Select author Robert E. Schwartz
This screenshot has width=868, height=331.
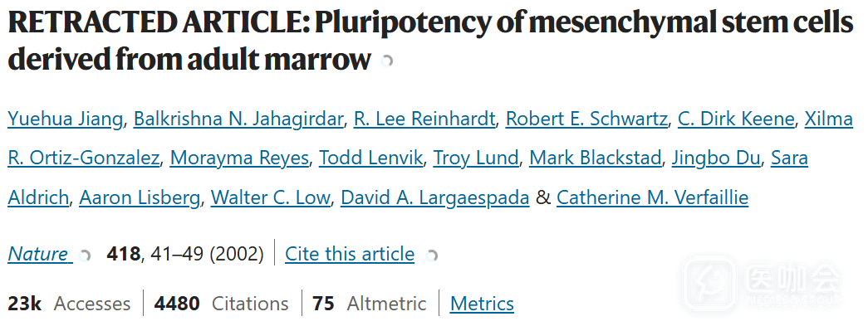pyautogui.click(x=586, y=119)
